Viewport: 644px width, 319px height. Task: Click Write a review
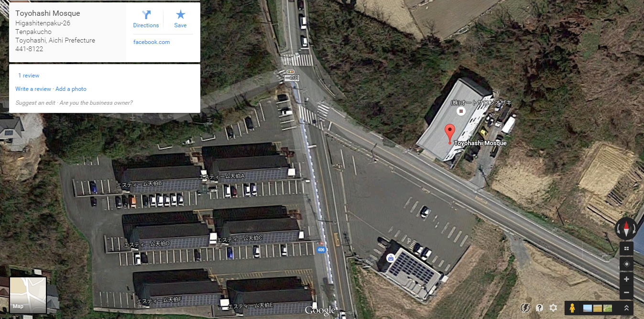click(33, 89)
